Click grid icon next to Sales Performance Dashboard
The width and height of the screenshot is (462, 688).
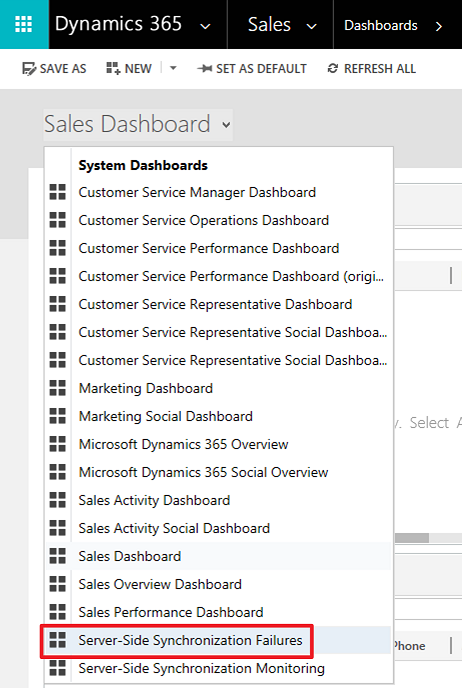[57, 612]
